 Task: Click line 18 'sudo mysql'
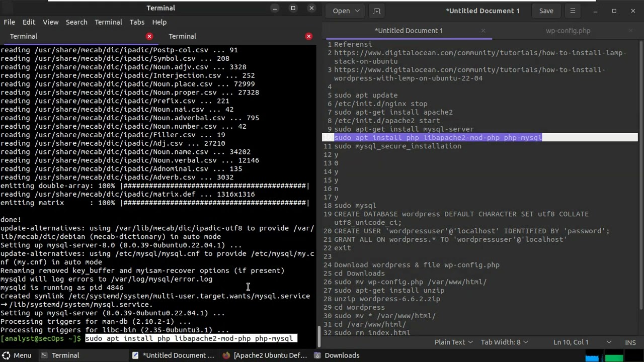point(355,206)
